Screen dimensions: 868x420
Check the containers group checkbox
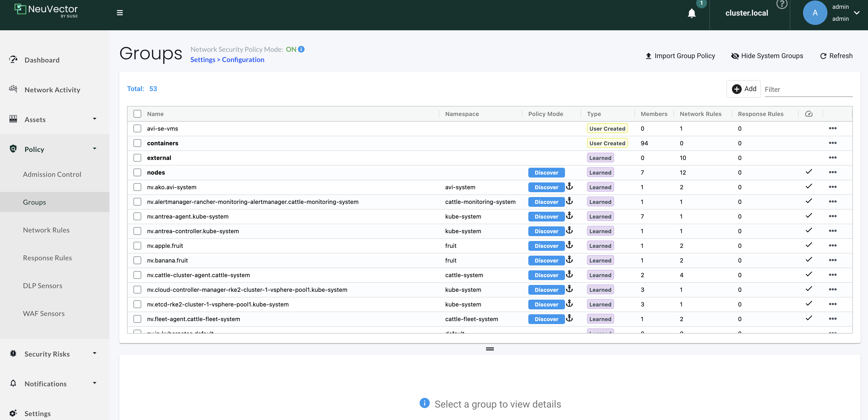pyautogui.click(x=137, y=143)
